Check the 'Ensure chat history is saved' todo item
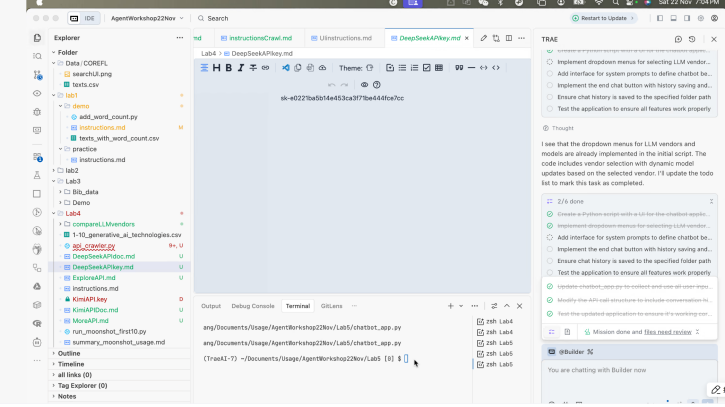 [x=549, y=260]
